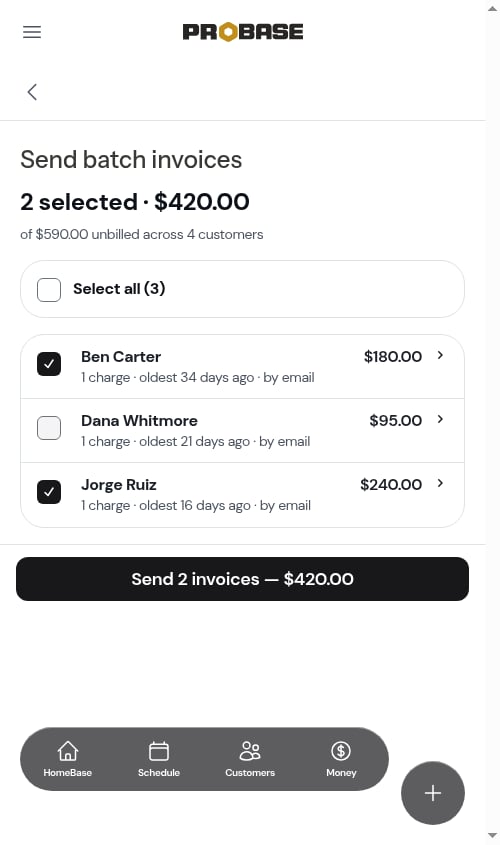The image size is (500, 845).
Task: Open the hamburger menu
Action: click(x=32, y=32)
